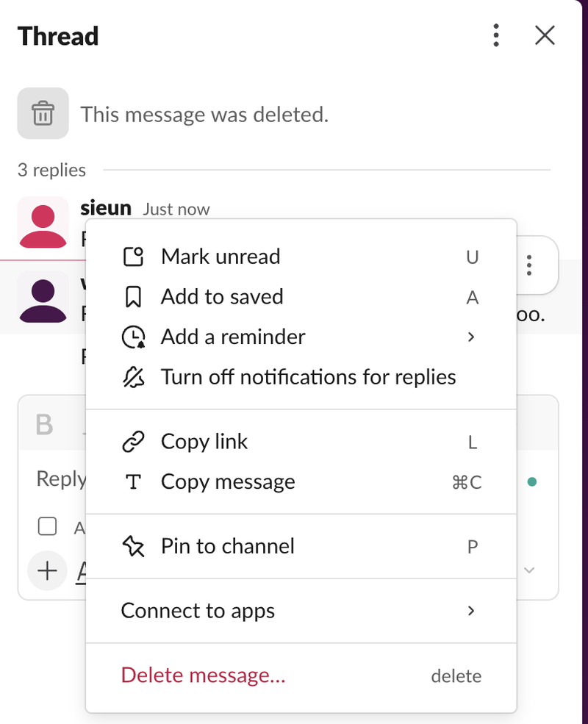Open the thread's three-dot options menu

[496, 35]
